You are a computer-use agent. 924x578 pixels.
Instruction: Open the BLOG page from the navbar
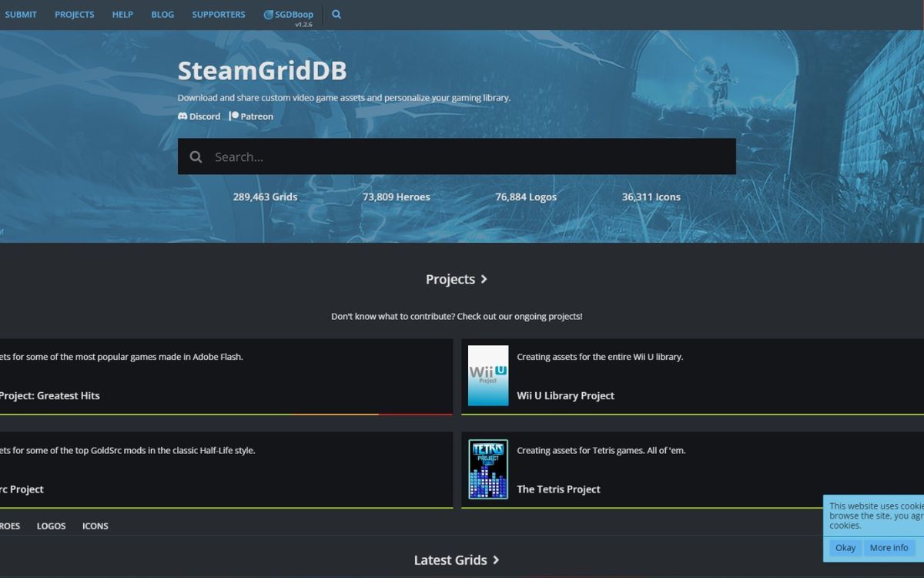click(162, 14)
